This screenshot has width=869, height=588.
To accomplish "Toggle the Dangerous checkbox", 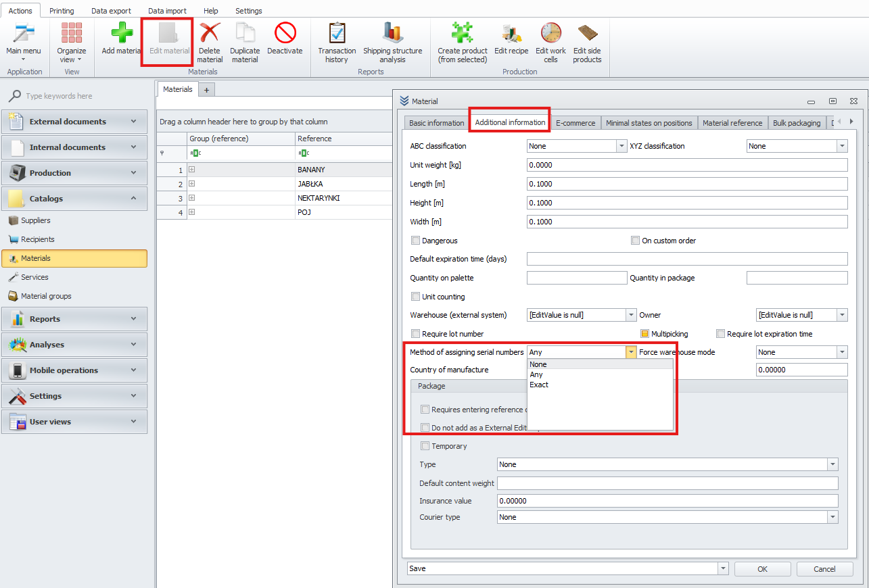I will tap(416, 241).
